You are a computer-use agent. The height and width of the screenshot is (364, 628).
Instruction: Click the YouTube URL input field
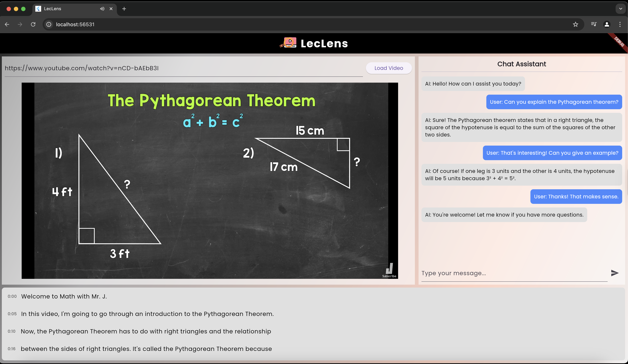(183, 68)
